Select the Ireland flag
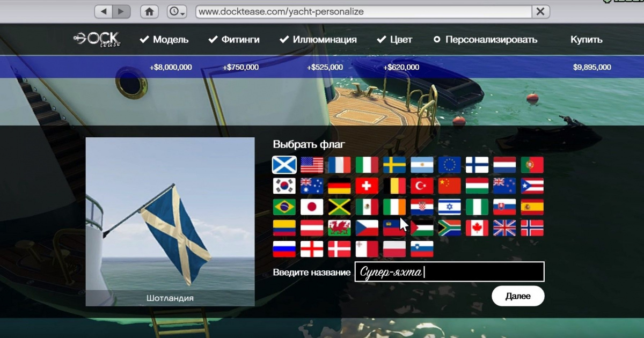The image size is (644, 338). coord(394,207)
